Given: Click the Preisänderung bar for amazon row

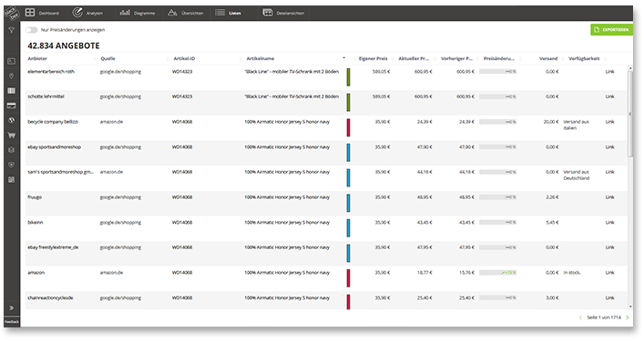Looking at the screenshot, I should click(x=497, y=273).
